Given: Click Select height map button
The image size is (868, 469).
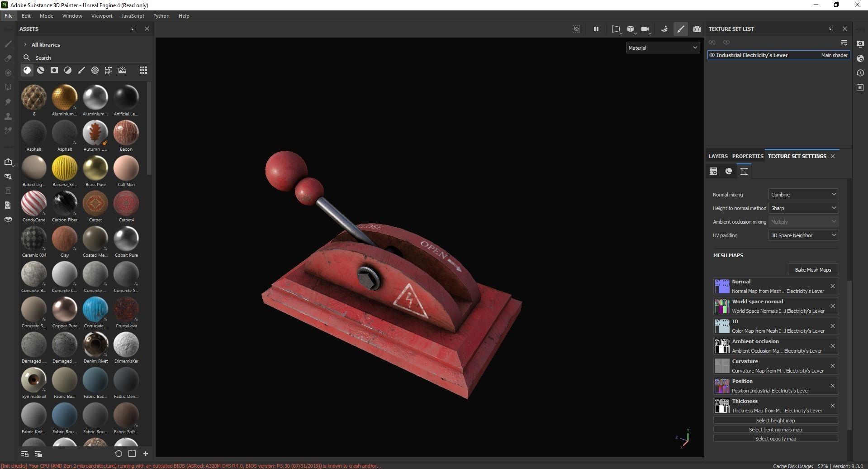Looking at the screenshot, I should (776, 421).
